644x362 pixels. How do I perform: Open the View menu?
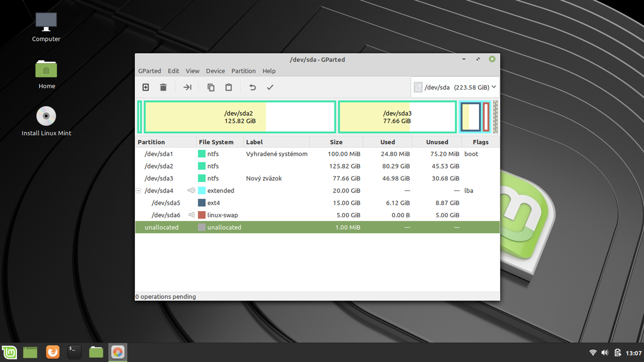point(192,71)
